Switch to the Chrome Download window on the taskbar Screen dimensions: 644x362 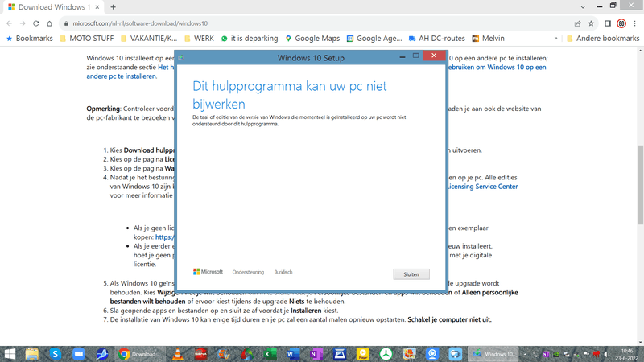[x=138, y=354]
